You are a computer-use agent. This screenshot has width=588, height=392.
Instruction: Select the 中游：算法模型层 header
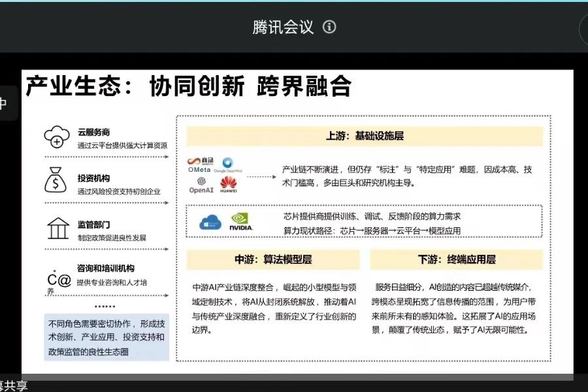click(x=273, y=259)
